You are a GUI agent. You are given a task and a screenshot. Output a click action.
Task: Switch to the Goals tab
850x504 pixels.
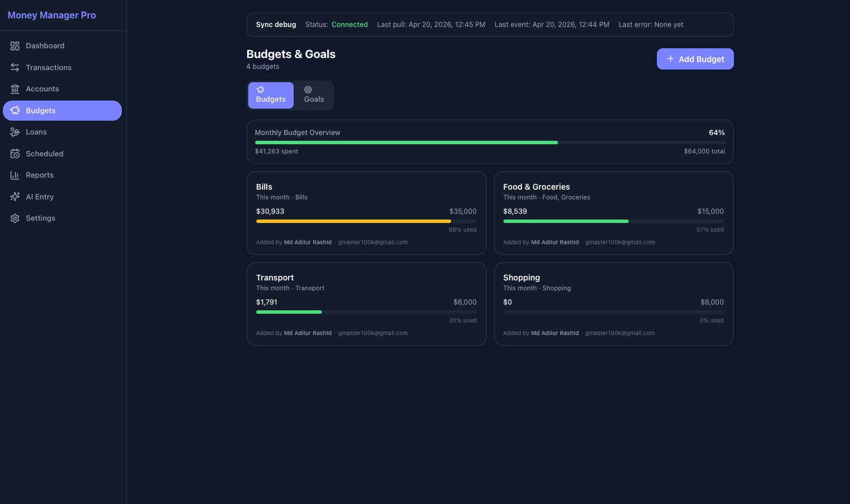coord(314,95)
